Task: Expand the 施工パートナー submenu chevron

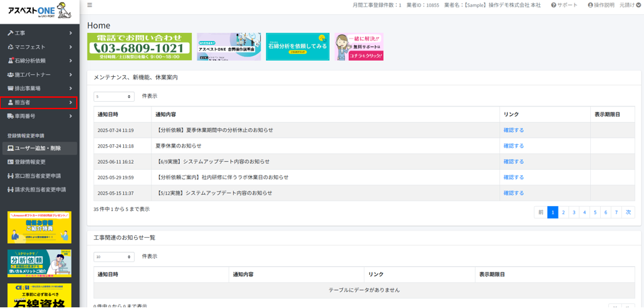Action: 70,75
